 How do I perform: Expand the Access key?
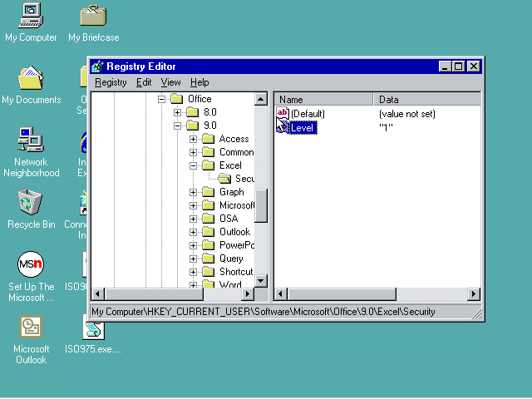coord(193,139)
